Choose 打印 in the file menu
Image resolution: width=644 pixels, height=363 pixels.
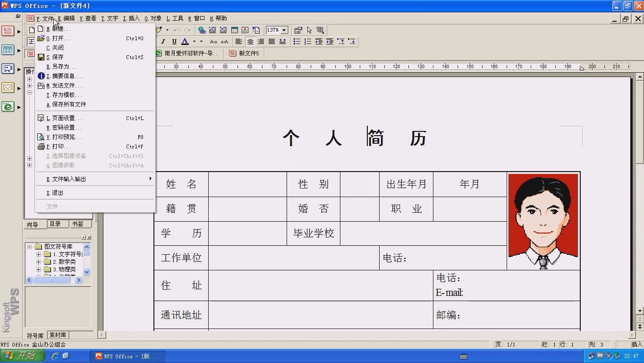click(x=95, y=147)
